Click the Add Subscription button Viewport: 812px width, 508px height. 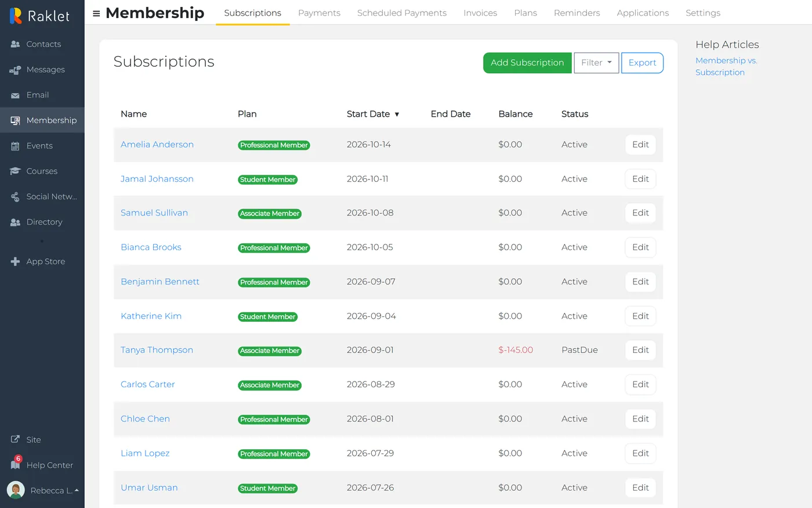click(x=527, y=63)
